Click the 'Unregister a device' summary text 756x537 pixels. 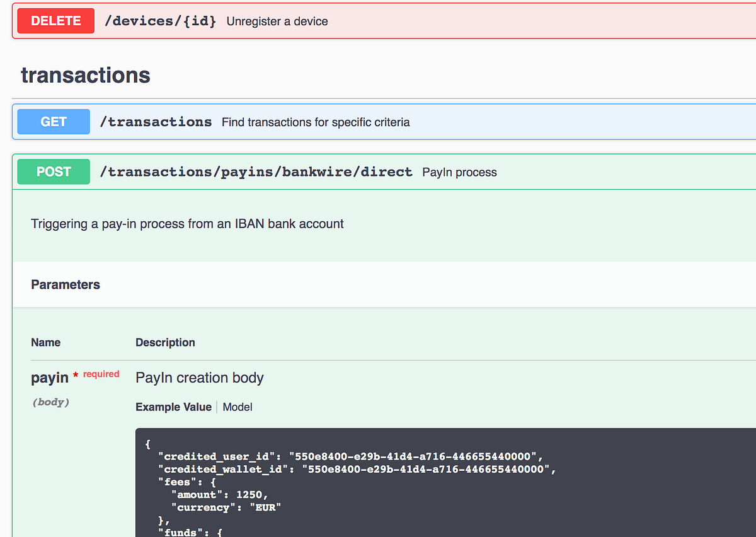(277, 21)
